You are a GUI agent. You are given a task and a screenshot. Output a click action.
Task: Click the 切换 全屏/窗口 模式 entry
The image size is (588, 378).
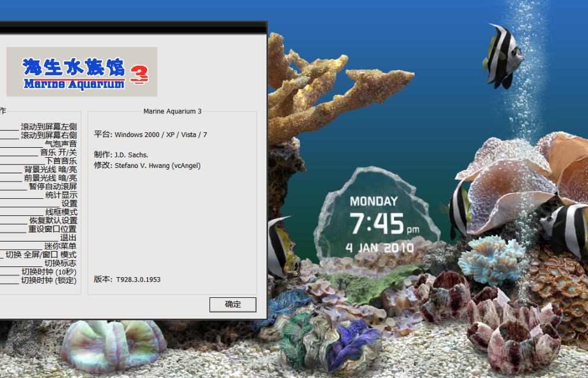coord(41,255)
